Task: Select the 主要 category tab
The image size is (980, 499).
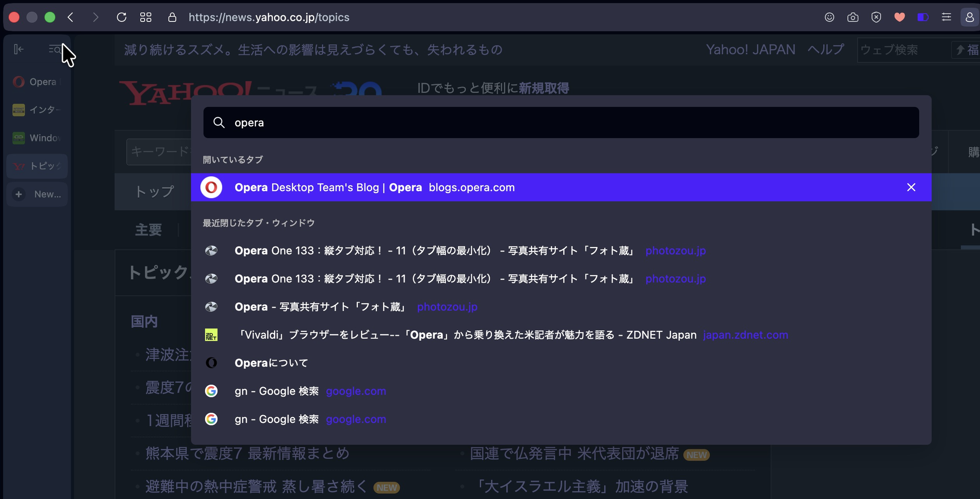Action: pos(148,230)
